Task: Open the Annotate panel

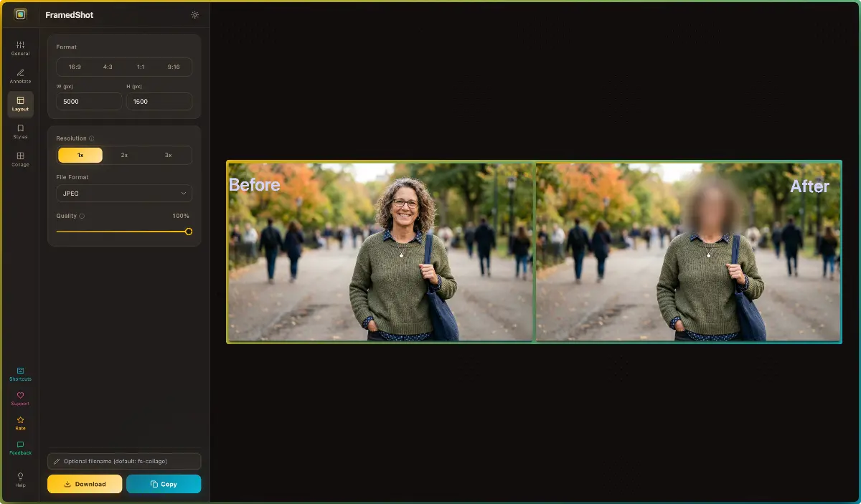Action: 19,75
